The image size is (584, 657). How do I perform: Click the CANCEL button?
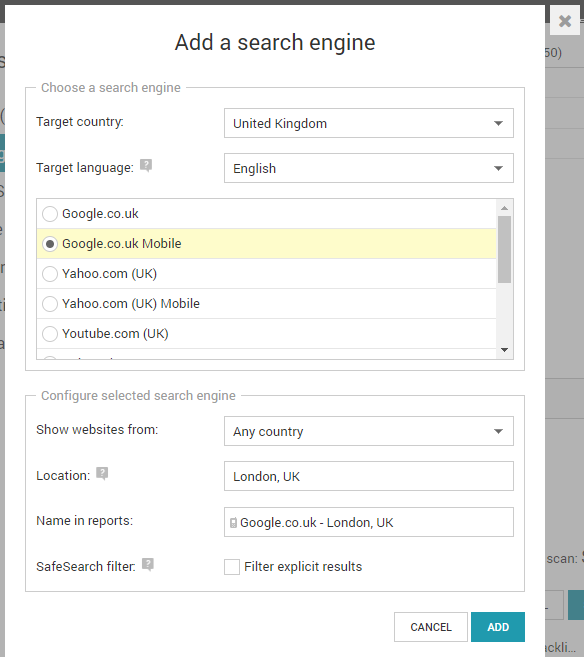pyautogui.click(x=431, y=627)
